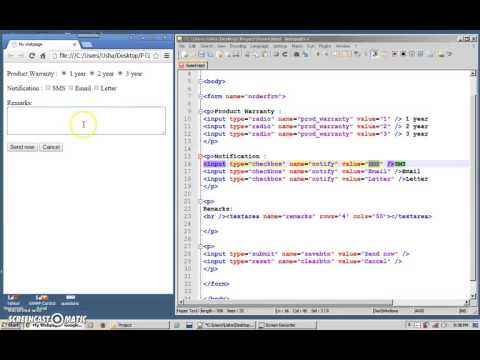Screen dimensions: 480x360
Task: Click the </form> closing tag line
Action: [x=216, y=284]
